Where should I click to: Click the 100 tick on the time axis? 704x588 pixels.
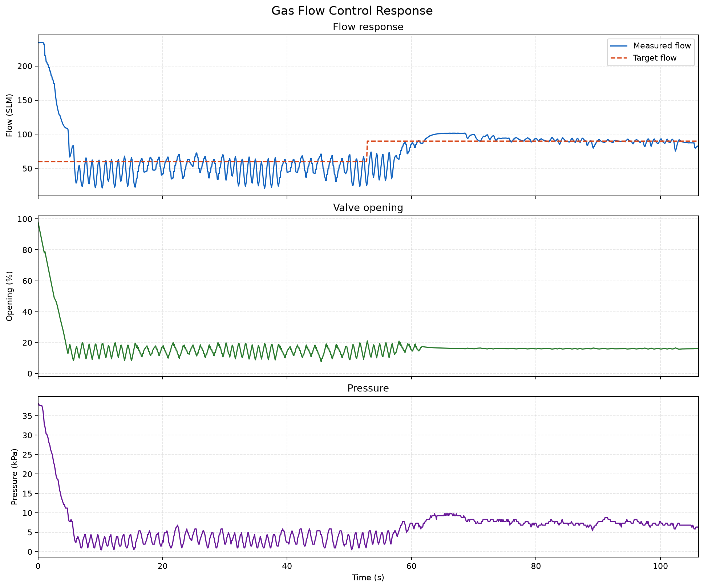(660, 566)
